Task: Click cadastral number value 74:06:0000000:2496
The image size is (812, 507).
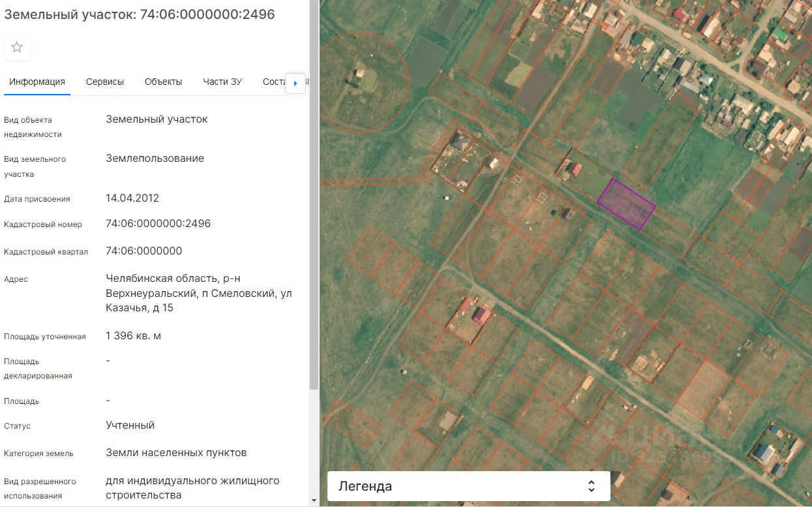Action: click(x=158, y=224)
